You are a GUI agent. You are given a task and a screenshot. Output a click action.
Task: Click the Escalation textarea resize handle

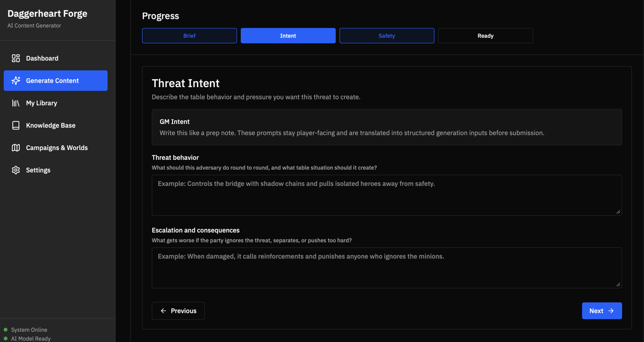[618, 285]
